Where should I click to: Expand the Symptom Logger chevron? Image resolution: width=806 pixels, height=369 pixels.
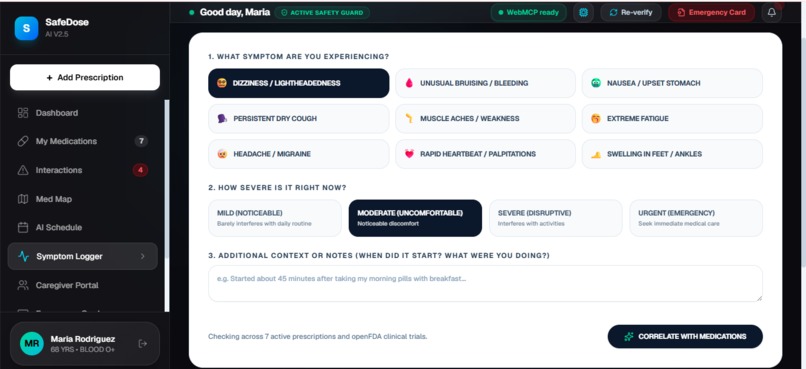[x=142, y=256]
